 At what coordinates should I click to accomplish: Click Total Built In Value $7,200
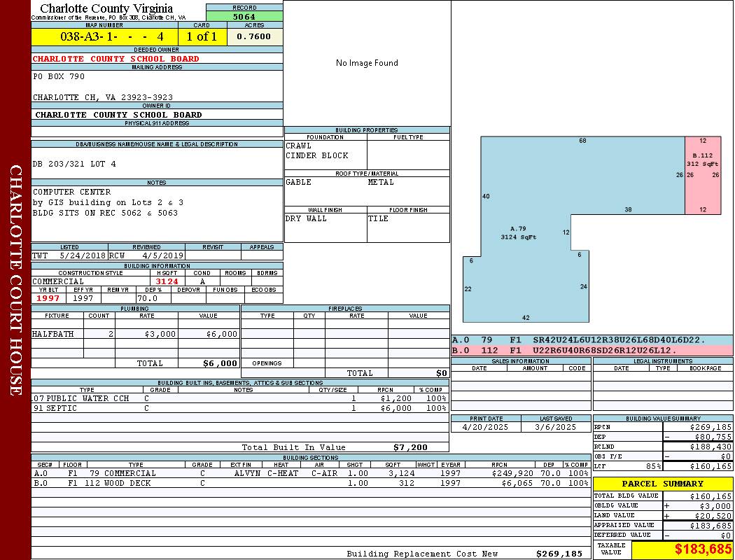pos(410,447)
